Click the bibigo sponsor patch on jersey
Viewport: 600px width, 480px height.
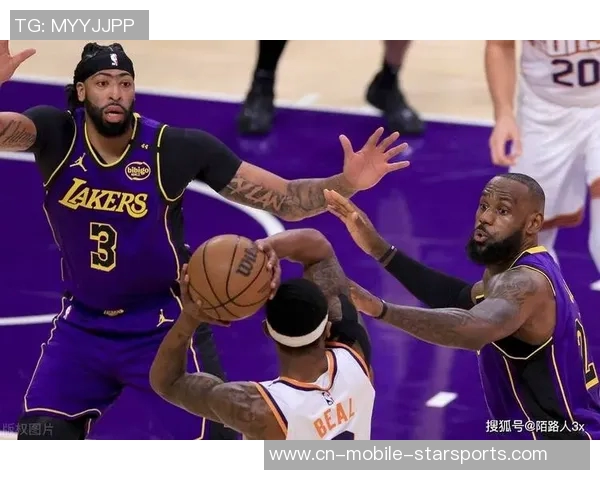(x=138, y=171)
